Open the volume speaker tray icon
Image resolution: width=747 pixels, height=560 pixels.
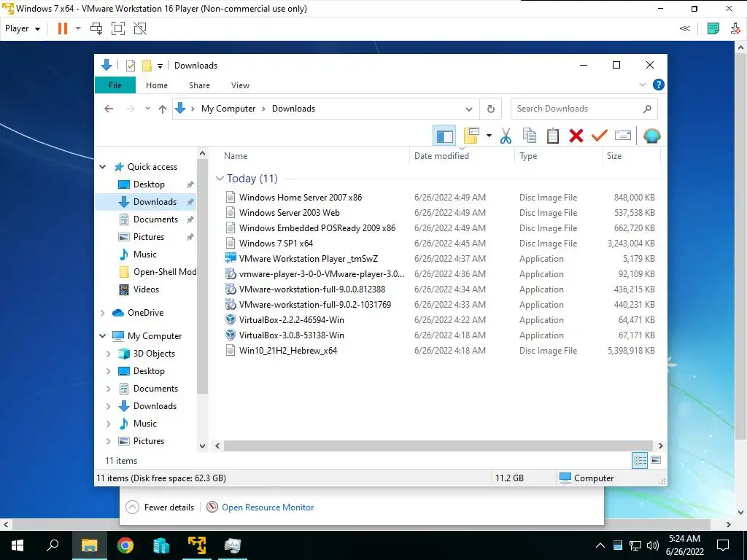(x=653, y=545)
